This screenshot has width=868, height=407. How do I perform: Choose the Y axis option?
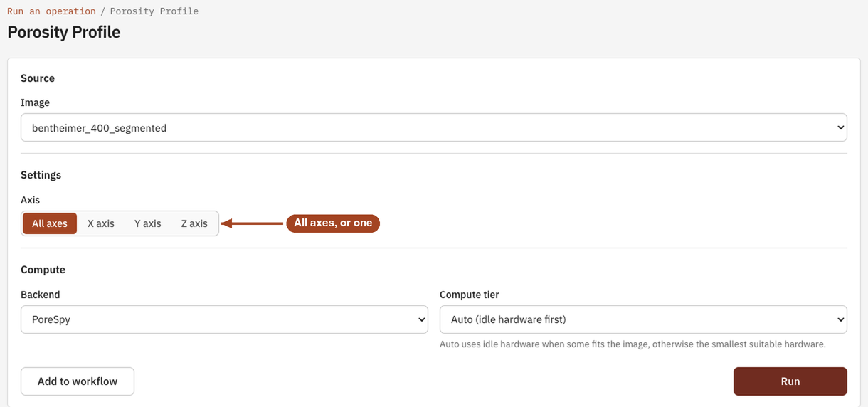coord(147,223)
